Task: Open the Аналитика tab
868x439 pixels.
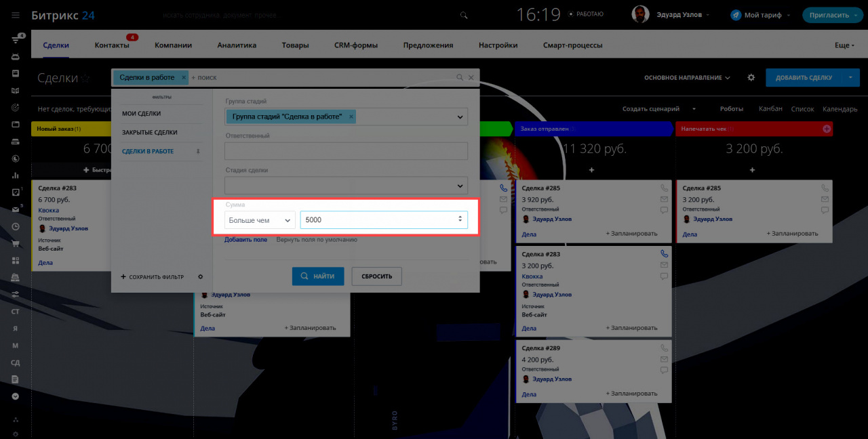Action: click(x=237, y=45)
